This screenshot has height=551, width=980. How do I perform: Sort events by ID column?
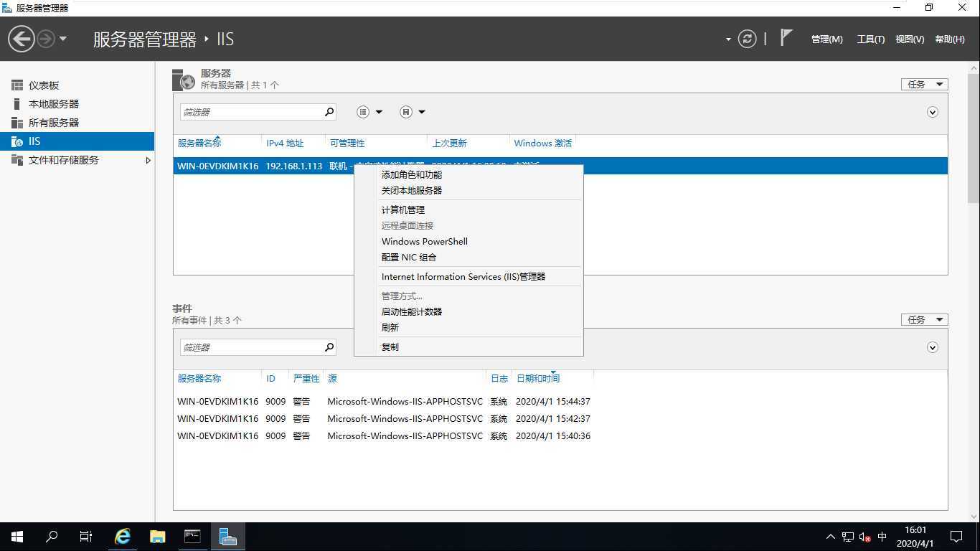[x=270, y=378]
